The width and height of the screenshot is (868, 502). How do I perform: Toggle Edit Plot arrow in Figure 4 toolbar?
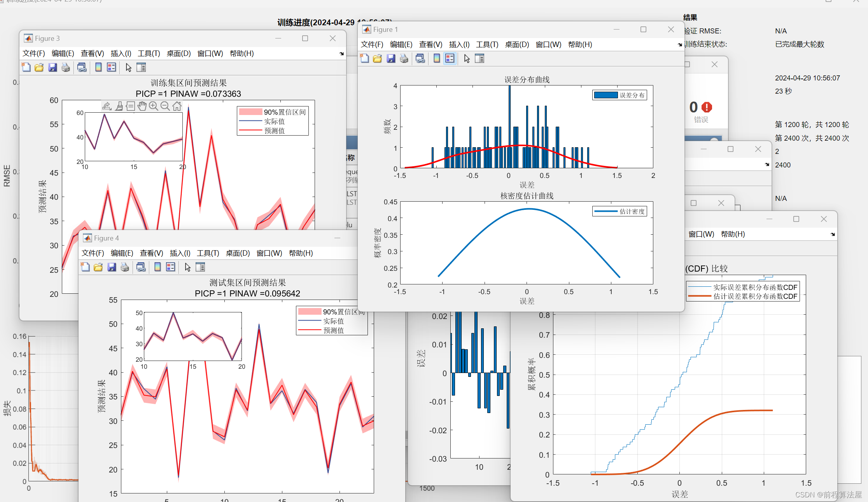pyautogui.click(x=188, y=267)
